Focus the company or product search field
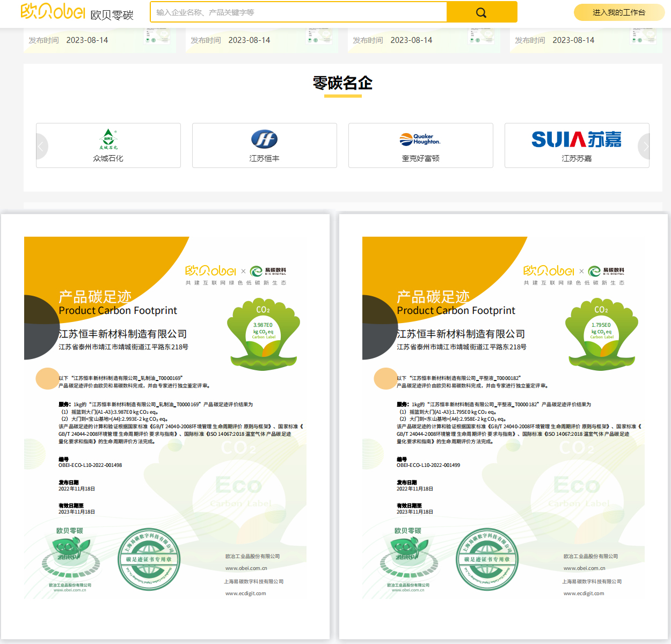The image size is (671, 644). point(298,12)
